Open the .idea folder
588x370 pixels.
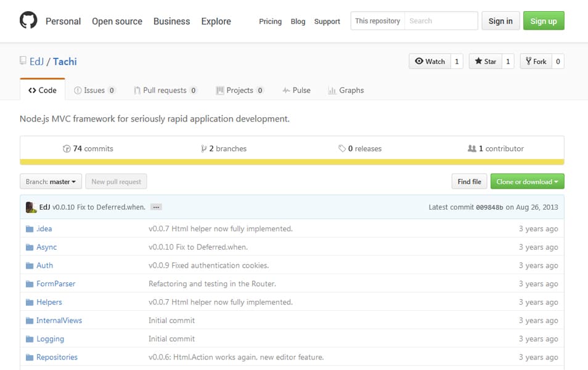pos(44,229)
